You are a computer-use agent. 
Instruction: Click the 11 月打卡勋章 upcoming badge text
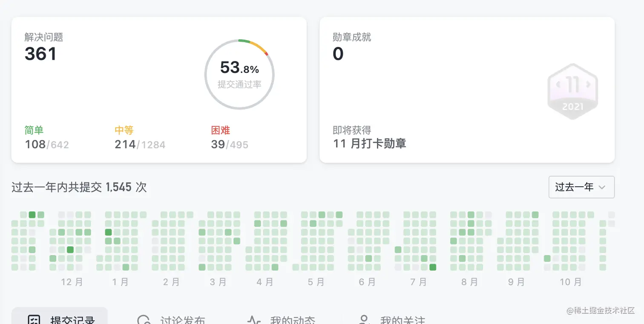[370, 144]
